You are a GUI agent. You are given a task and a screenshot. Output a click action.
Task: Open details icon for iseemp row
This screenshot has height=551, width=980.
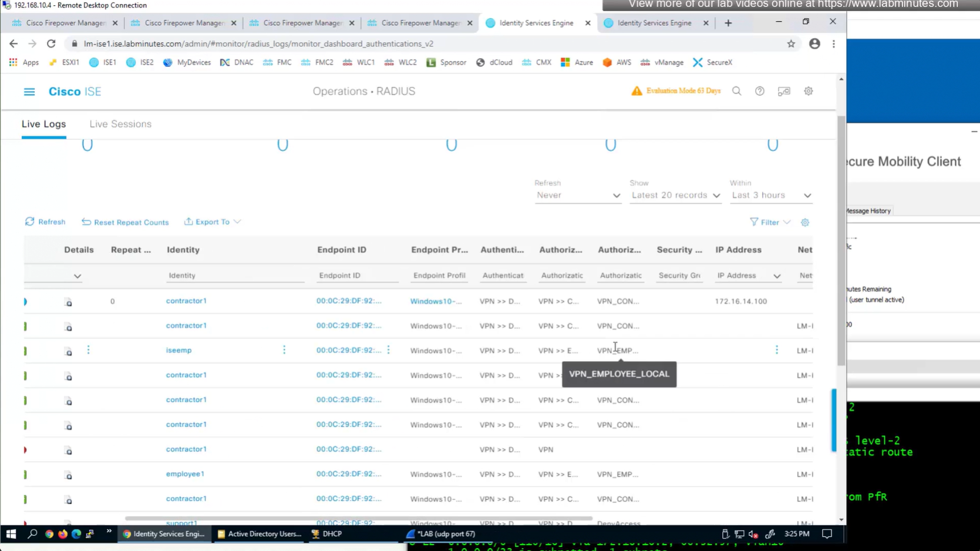point(69,351)
